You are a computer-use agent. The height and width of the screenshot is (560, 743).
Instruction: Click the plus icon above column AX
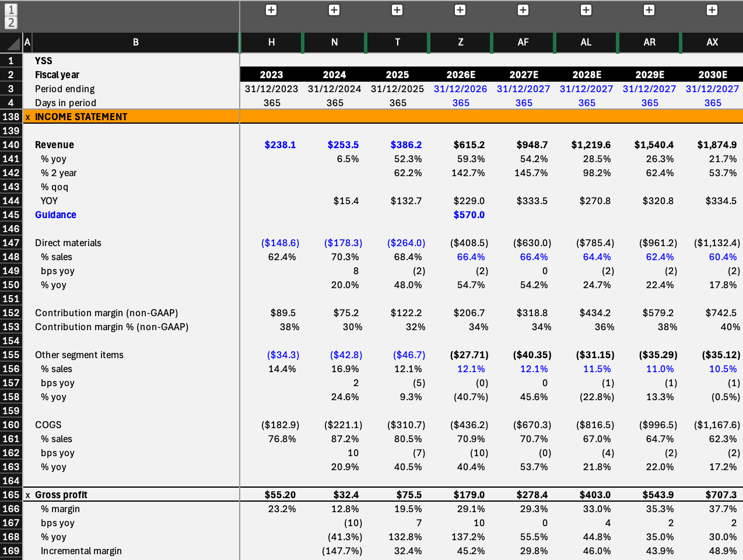click(712, 10)
